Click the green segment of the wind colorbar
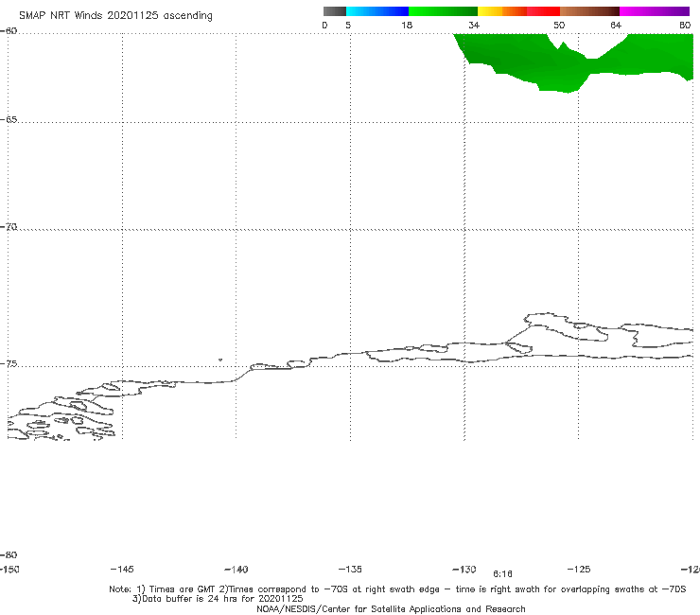This screenshot has width=700, height=615. click(443, 11)
